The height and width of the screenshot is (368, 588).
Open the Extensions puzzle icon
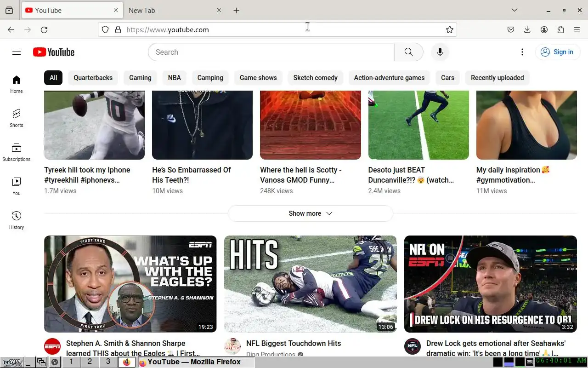(x=560, y=29)
